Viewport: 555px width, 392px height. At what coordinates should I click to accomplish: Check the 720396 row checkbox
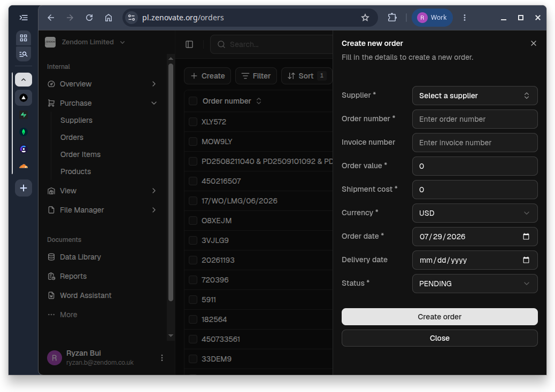pos(193,280)
